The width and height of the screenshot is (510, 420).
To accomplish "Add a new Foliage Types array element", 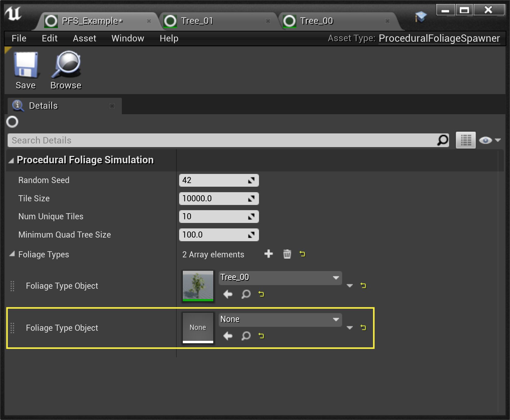I will point(268,254).
